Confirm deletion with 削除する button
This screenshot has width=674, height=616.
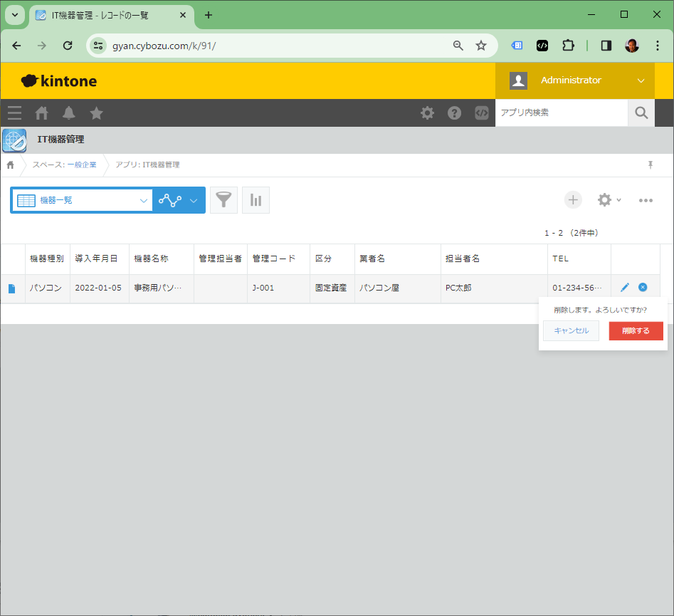636,331
